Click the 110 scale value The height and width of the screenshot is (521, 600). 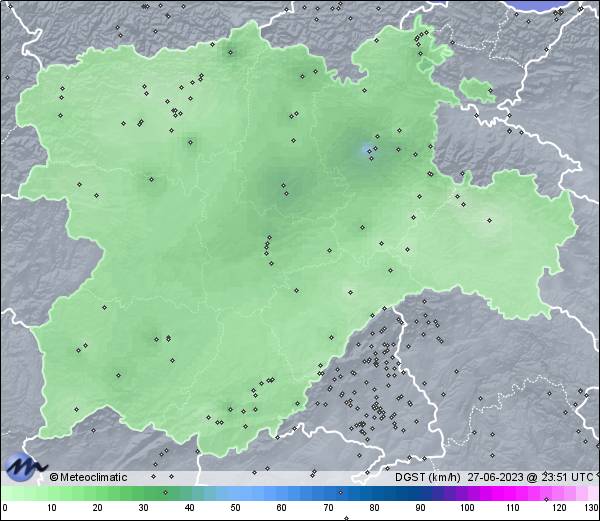tap(513, 508)
